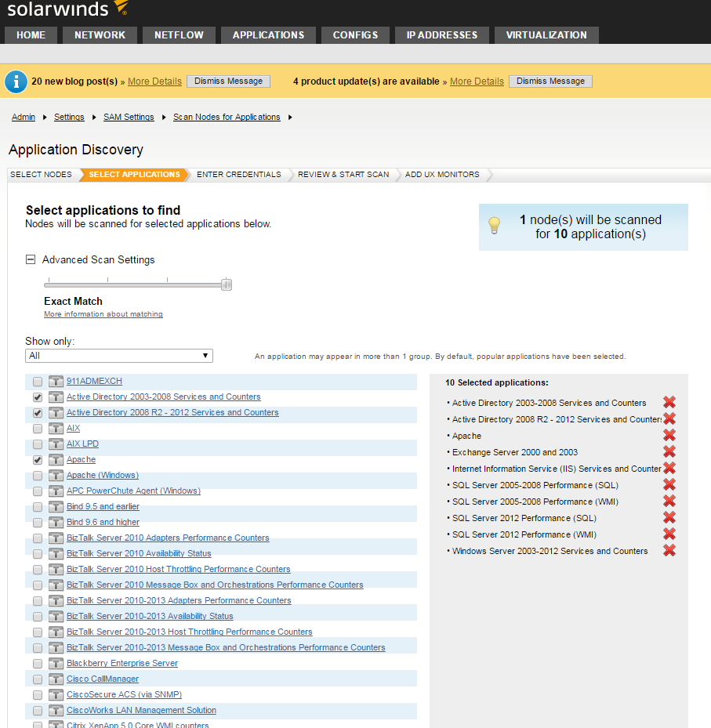711x728 pixels.
Task: Collapse Advanced Scan Settings section
Action: coord(31,259)
